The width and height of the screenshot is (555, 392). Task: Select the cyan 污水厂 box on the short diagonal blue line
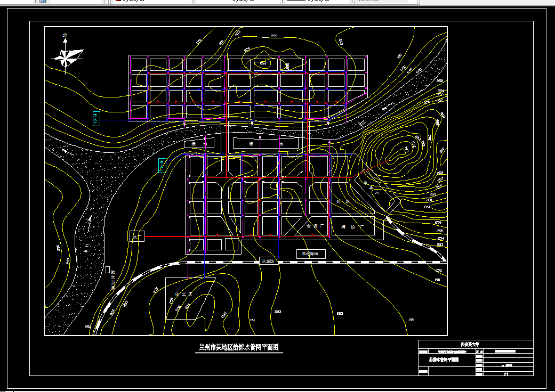click(x=162, y=166)
